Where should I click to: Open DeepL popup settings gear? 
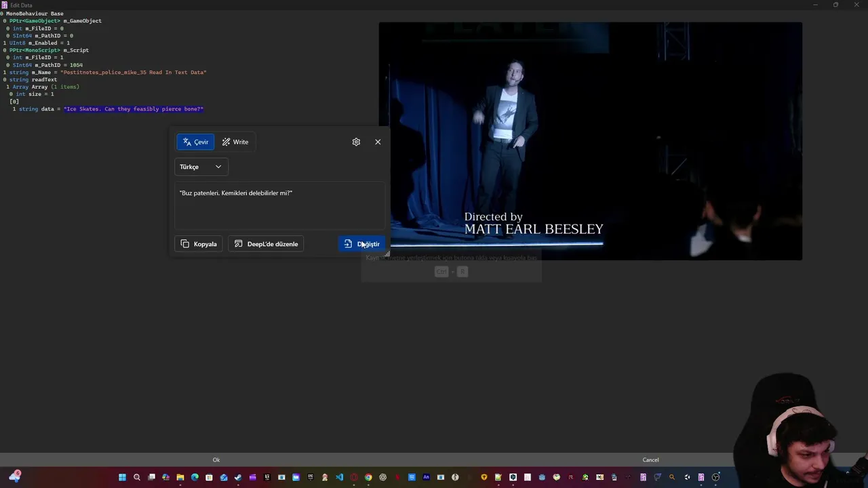[x=356, y=142]
